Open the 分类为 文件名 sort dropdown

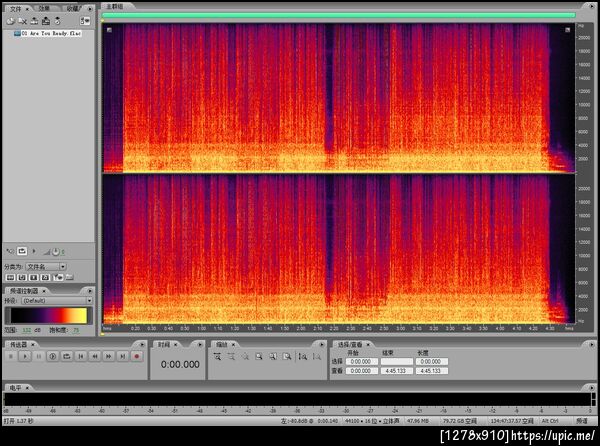[46, 267]
